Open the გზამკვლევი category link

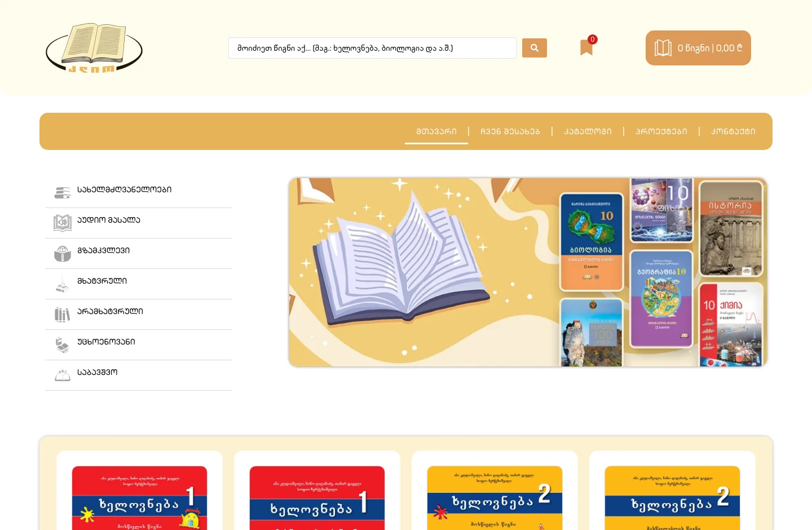(x=104, y=250)
